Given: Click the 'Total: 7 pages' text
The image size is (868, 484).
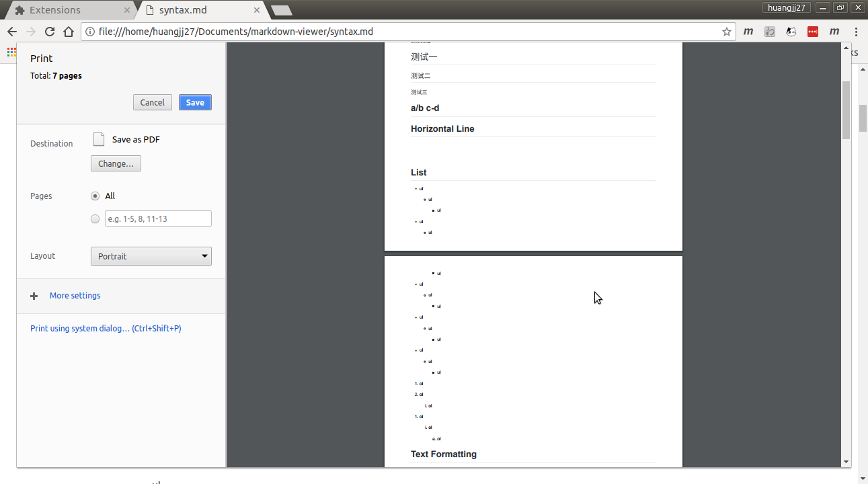Looking at the screenshot, I should tap(56, 76).
